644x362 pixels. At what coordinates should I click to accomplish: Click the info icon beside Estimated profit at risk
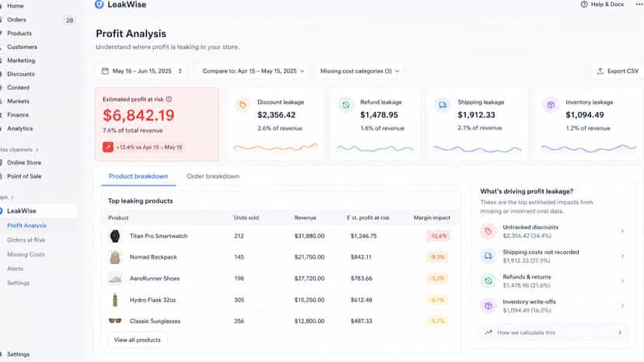click(169, 99)
